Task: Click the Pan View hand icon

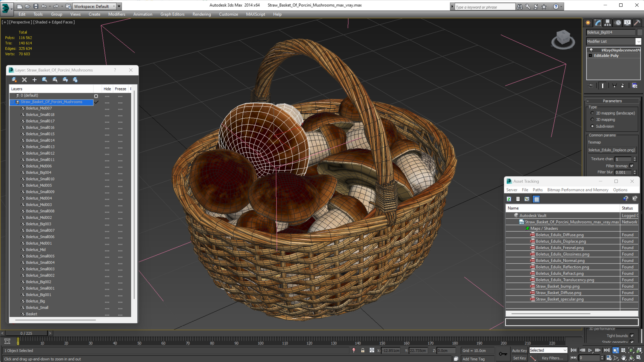Action: coord(623,358)
